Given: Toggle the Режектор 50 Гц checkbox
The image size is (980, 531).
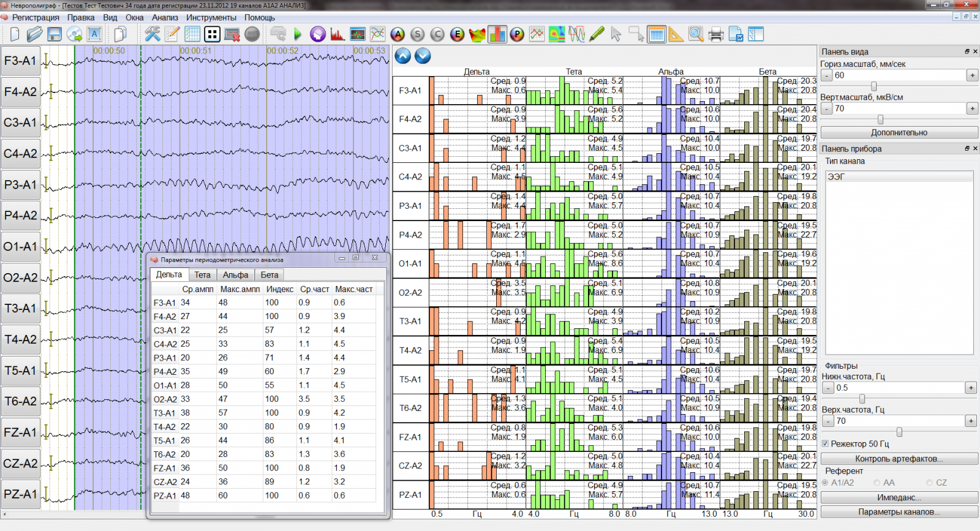Looking at the screenshot, I should pyautogui.click(x=826, y=443).
